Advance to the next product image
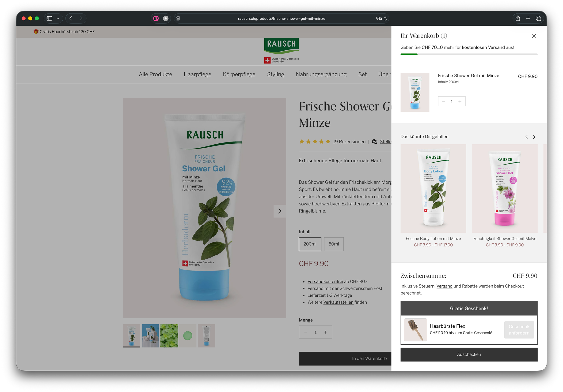Screen dimensions: 563x392 pos(280,211)
